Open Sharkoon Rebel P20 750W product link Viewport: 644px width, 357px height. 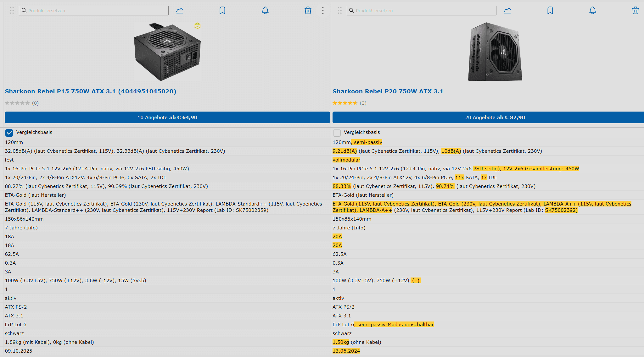[x=388, y=91]
